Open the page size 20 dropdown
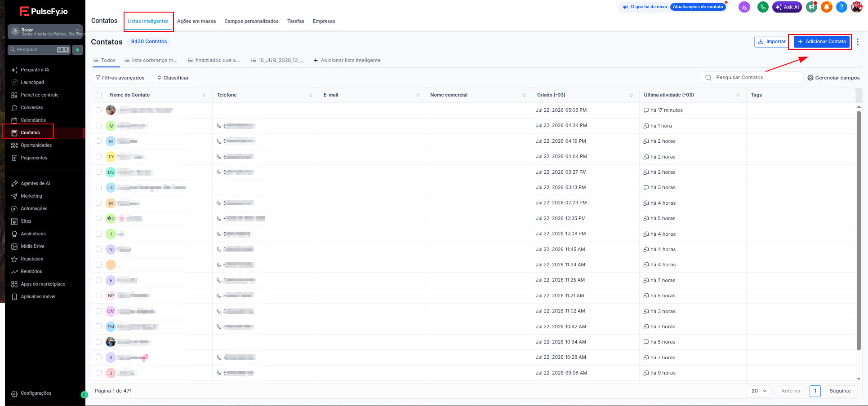 click(759, 391)
